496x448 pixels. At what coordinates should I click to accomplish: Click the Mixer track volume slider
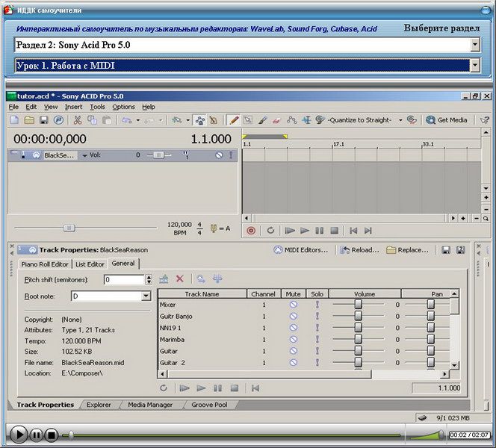point(359,305)
